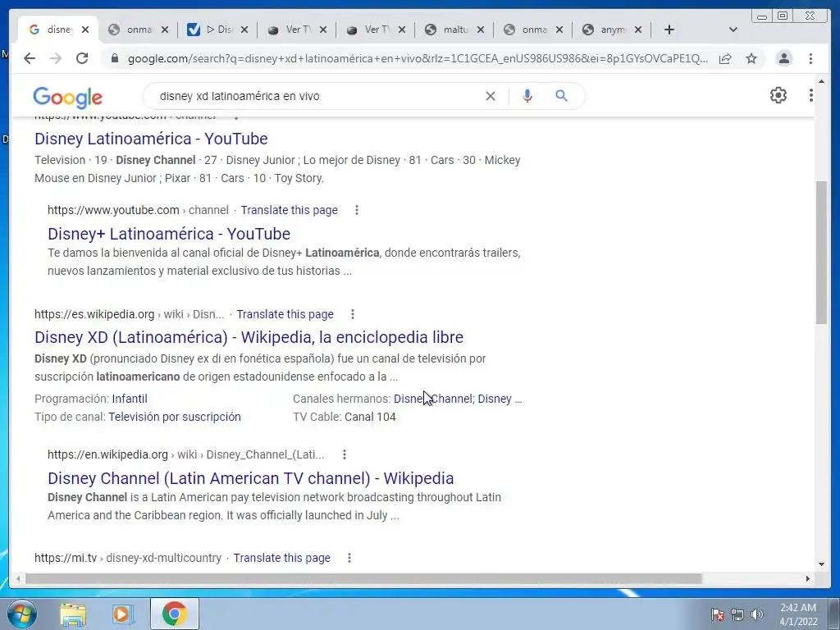
Task: Expand the tab search dropdown chevron
Action: coord(733,30)
